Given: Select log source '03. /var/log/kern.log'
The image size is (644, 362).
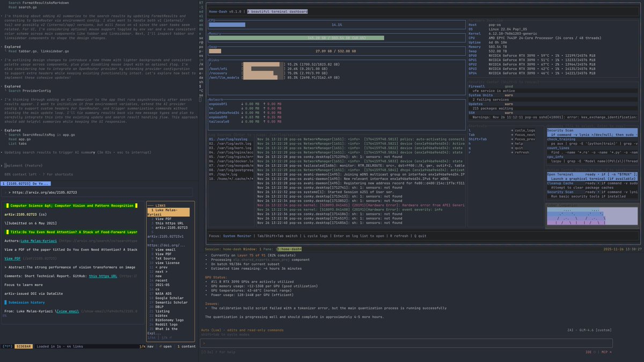Looking at the screenshot, I should tap(231, 147).
